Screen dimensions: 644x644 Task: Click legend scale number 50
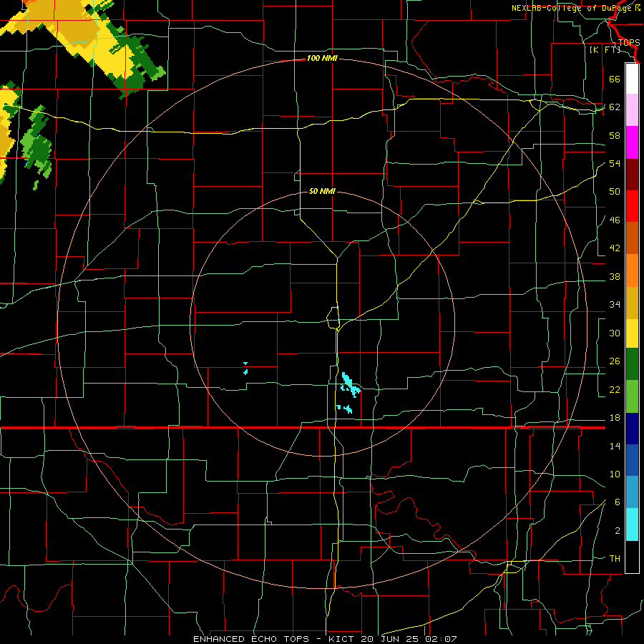click(x=615, y=192)
